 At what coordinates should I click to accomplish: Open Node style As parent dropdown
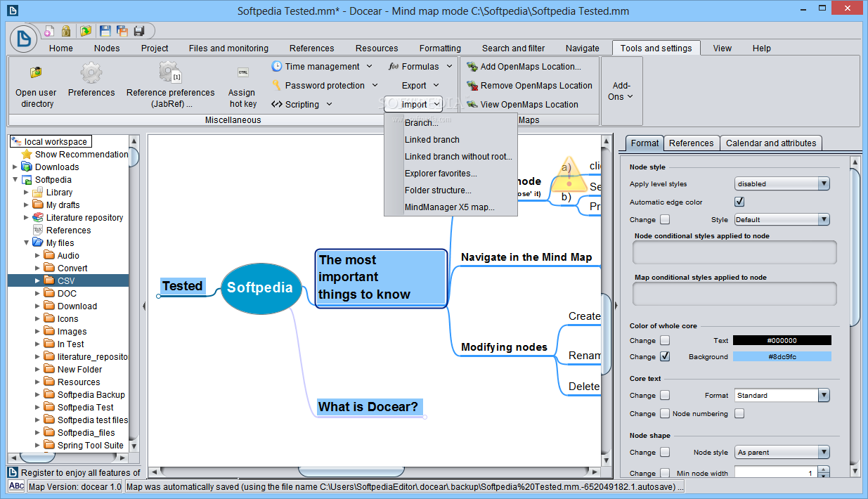(x=782, y=452)
